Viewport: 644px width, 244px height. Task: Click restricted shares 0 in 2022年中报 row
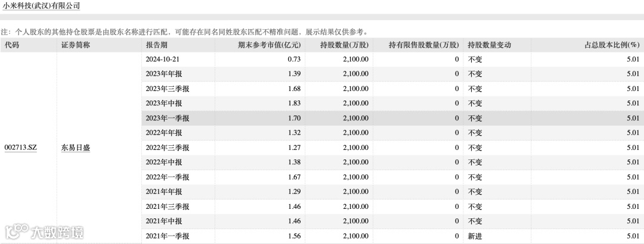[457, 162]
